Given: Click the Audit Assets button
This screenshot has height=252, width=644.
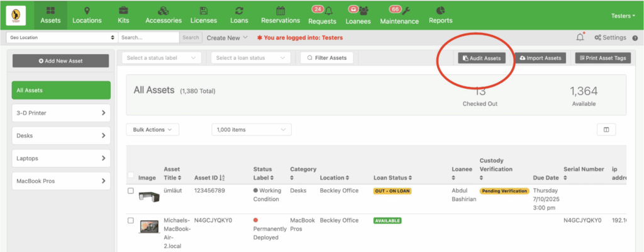Looking at the screenshot, I should coord(482,58).
